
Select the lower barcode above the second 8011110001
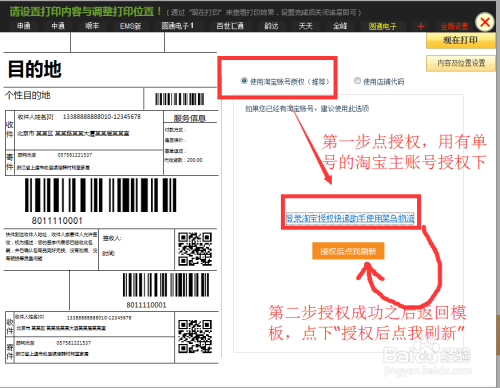coord(166,285)
